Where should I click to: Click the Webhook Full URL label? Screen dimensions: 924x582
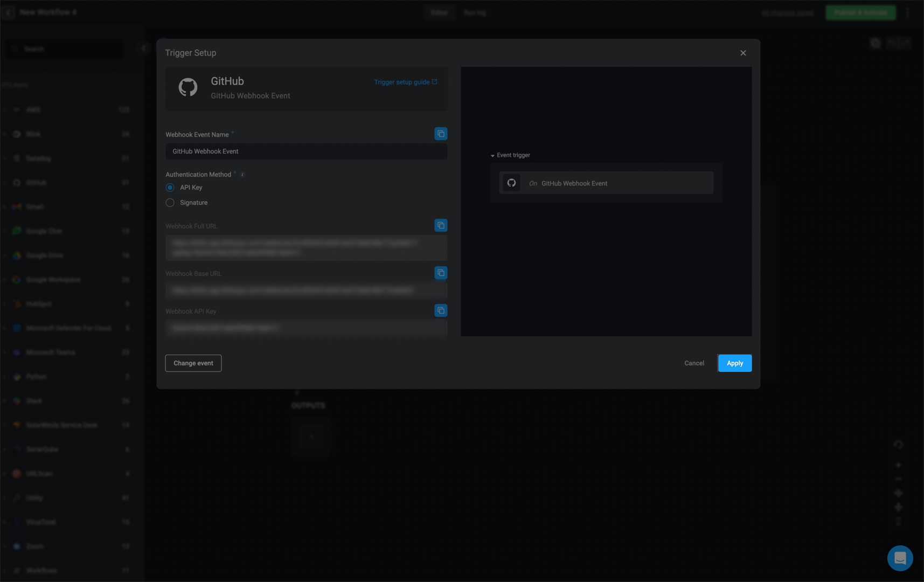pyautogui.click(x=191, y=226)
